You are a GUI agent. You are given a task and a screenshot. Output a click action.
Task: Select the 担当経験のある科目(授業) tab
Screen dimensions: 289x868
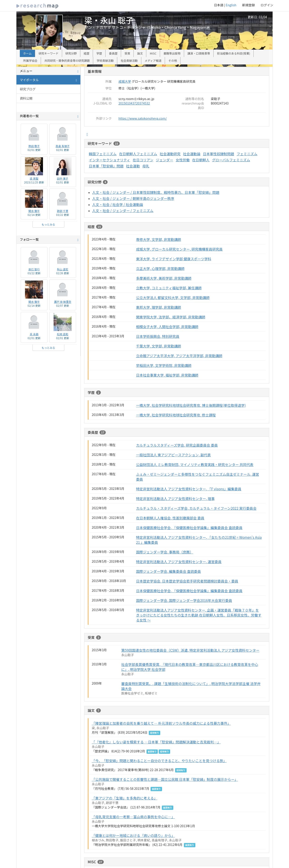click(x=233, y=53)
